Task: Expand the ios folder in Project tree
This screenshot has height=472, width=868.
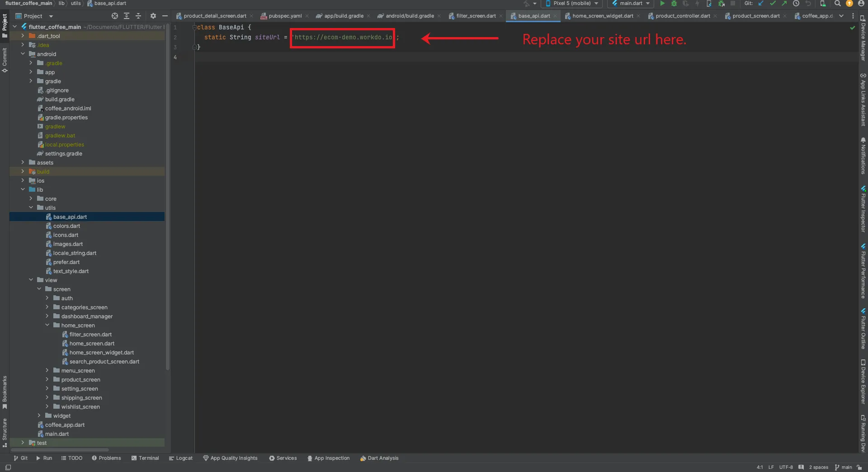Action: pos(23,180)
